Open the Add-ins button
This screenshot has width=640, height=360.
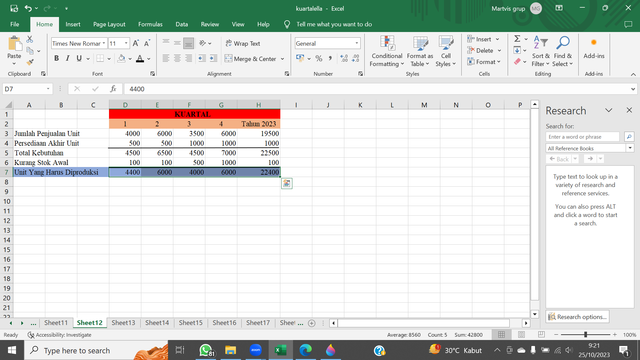594,49
